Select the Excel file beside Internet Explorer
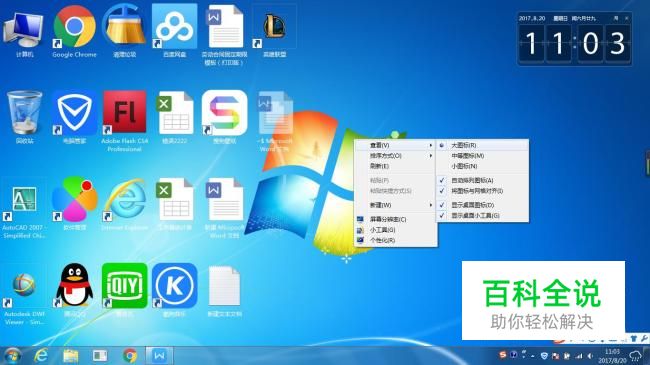Image resolution: width=650 pixels, height=365 pixels. pyautogui.click(x=175, y=204)
